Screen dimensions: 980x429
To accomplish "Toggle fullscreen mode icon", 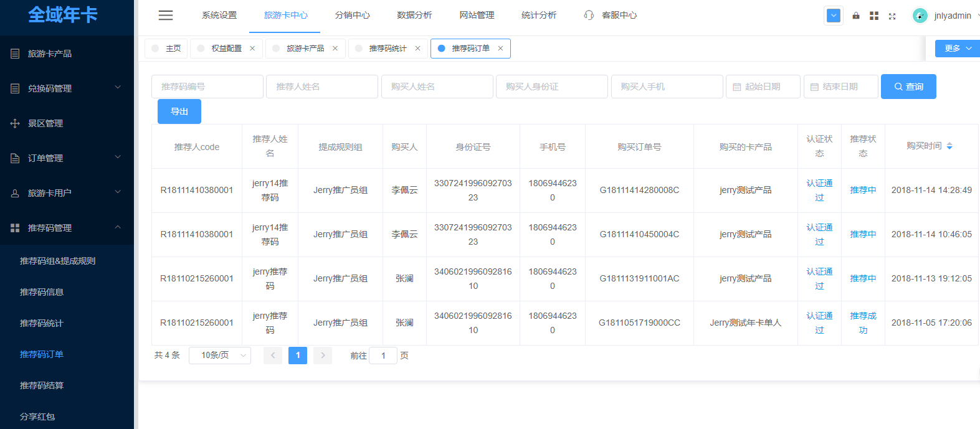I will click(892, 16).
